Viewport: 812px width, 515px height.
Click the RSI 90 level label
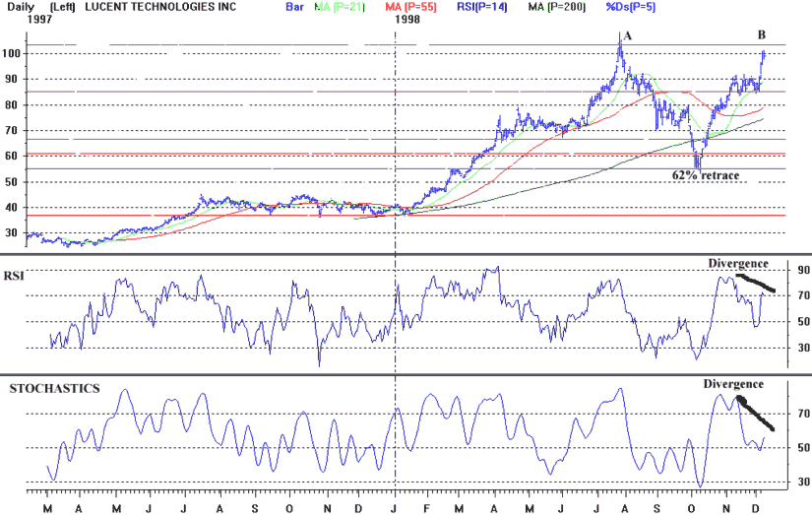[x=804, y=270]
